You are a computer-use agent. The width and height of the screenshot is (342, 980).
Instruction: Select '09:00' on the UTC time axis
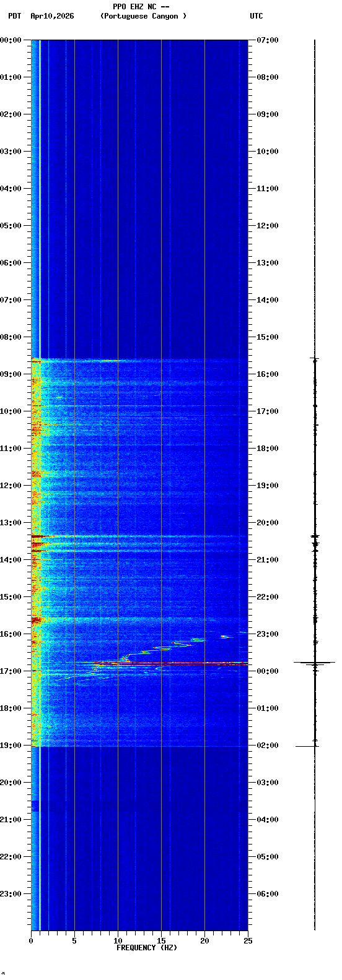point(268,114)
